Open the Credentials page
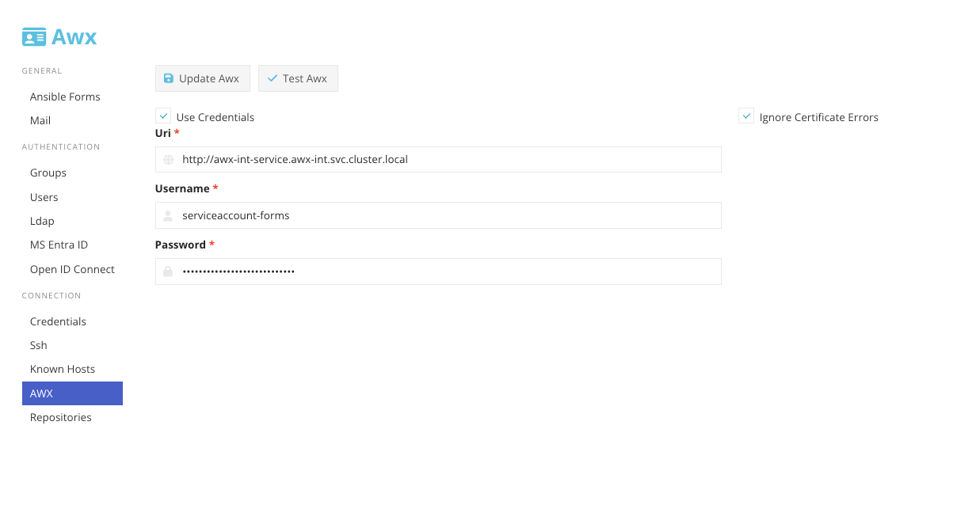Viewport: 980px width, 505px height. [x=58, y=321]
